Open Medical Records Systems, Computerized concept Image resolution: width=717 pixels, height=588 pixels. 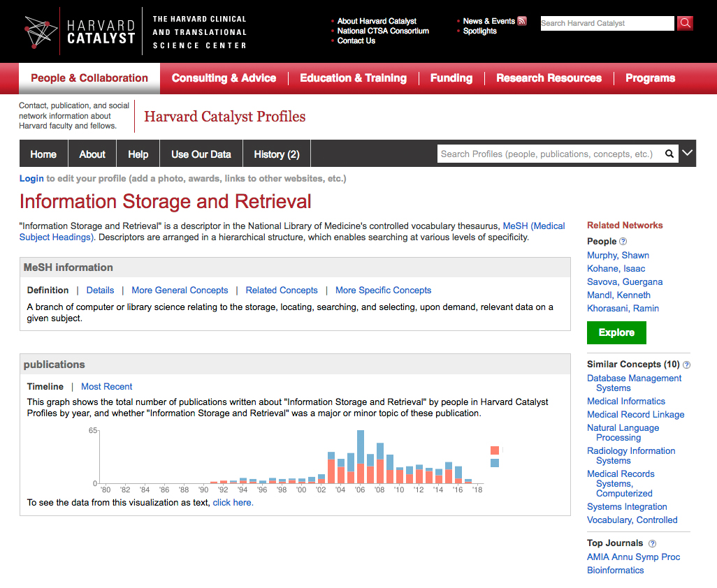(621, 483)
